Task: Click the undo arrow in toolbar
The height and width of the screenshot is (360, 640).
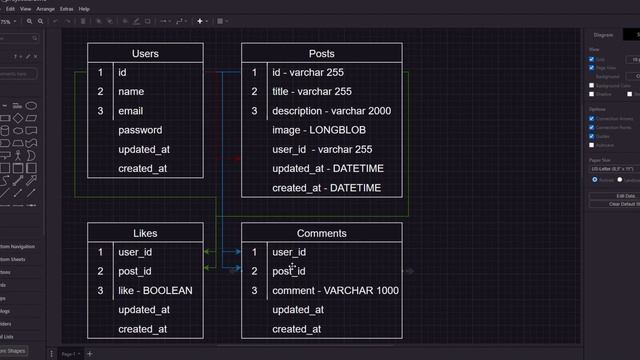Action: 55,21
